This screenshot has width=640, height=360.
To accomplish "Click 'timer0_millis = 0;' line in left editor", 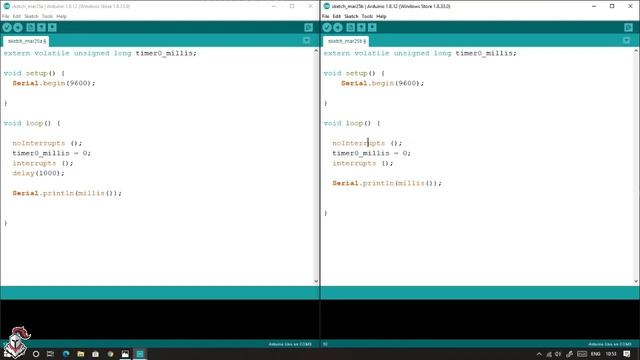I will 51,153.
